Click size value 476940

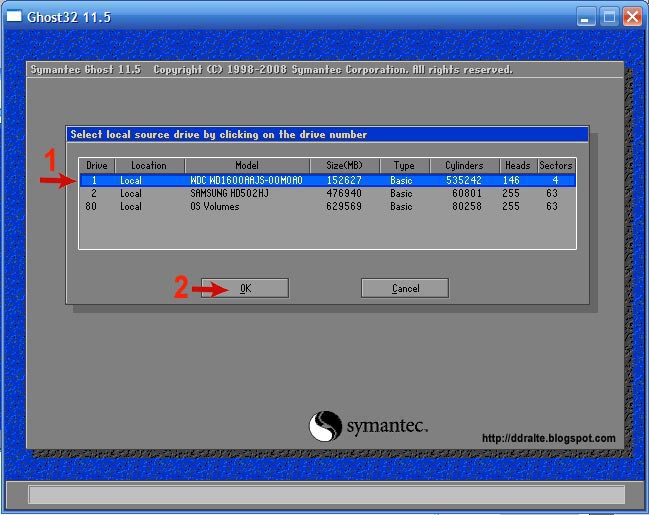pyautogui.click(x=344, y=193)
